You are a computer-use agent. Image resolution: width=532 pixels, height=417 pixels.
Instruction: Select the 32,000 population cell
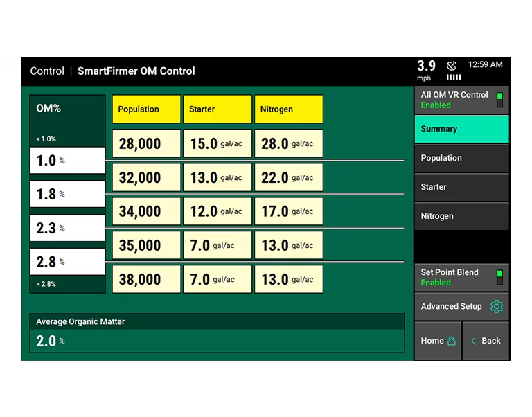[x=146, y=177]
